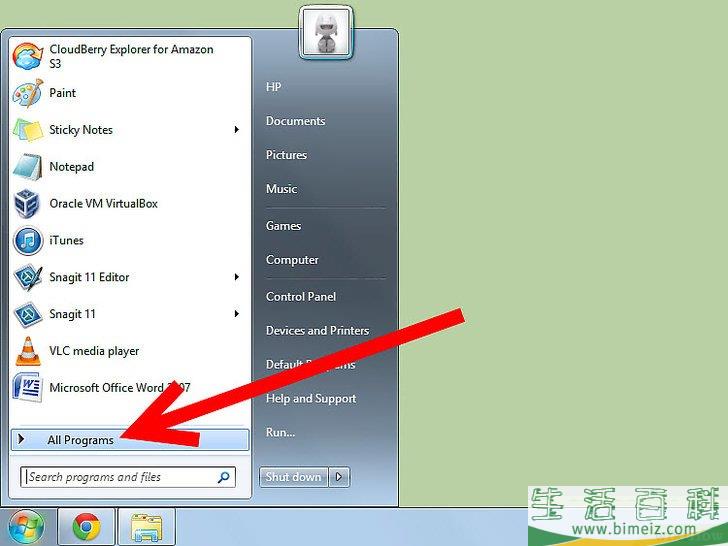The width and height of the screenshot is (728, 546).
Task: Click the user account picture
Action: tap(326, 32)
